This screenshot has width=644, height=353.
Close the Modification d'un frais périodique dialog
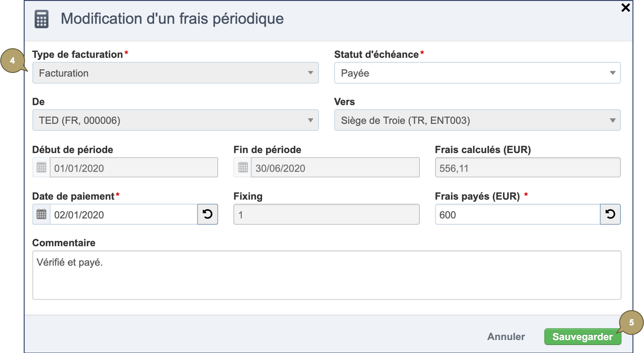tap(625, 7)
